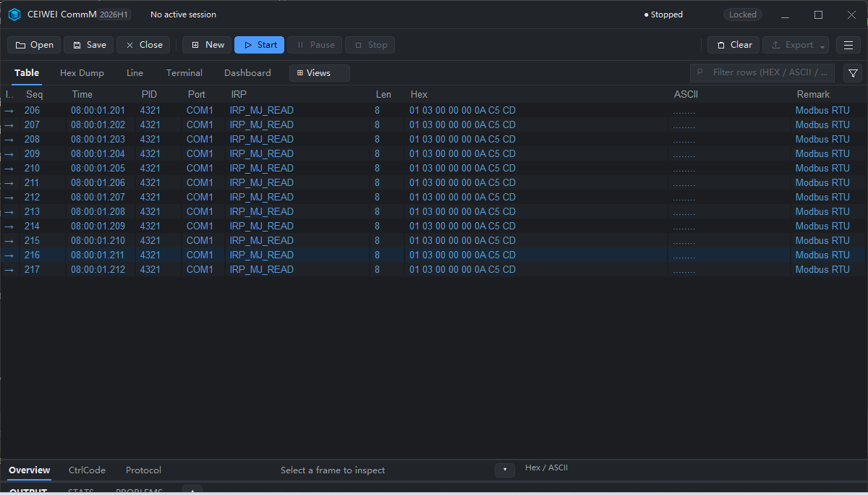Click the ASCII column header
868x495 pixels.
[x=686, y=95]
